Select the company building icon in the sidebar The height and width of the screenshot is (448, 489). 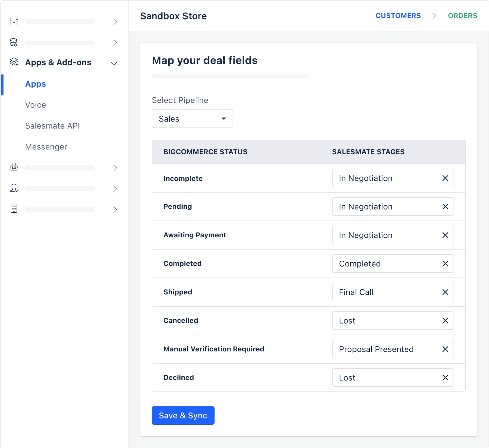14,209
